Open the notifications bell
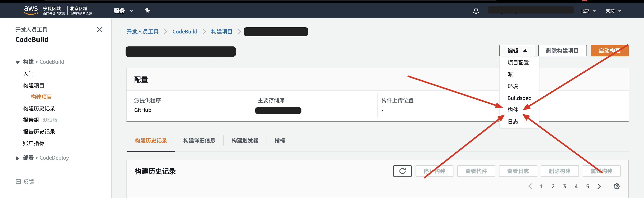 [x=476, y=11]
